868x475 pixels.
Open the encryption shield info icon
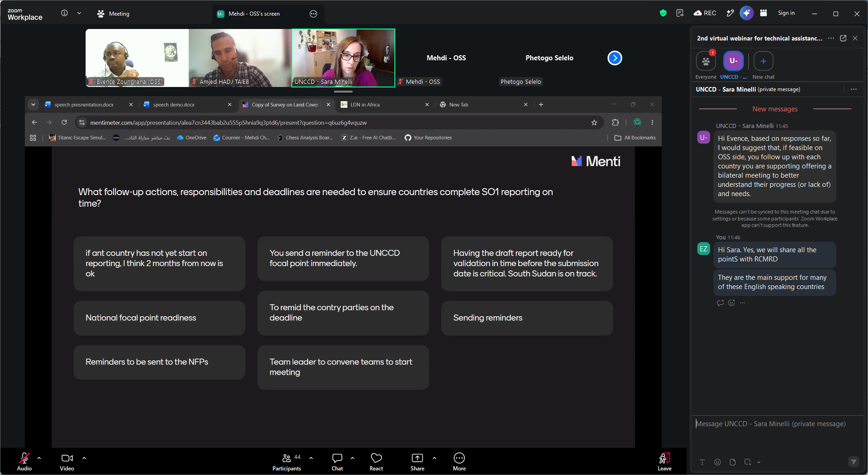pos(663,13)
